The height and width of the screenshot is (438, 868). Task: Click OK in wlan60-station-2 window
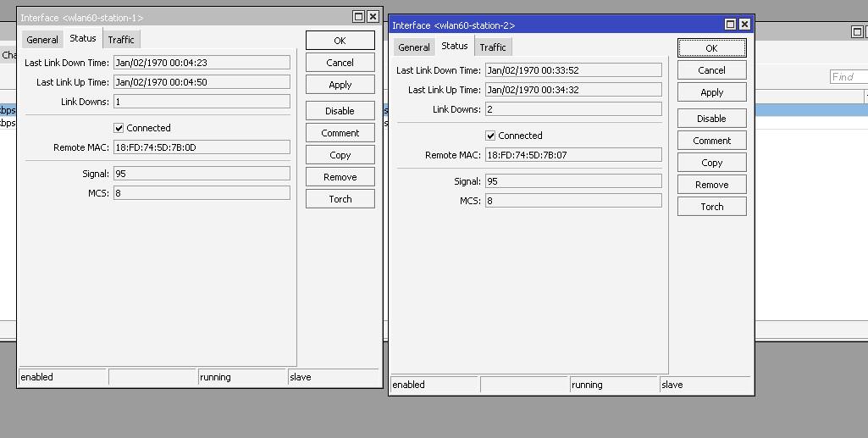[712, 48]
